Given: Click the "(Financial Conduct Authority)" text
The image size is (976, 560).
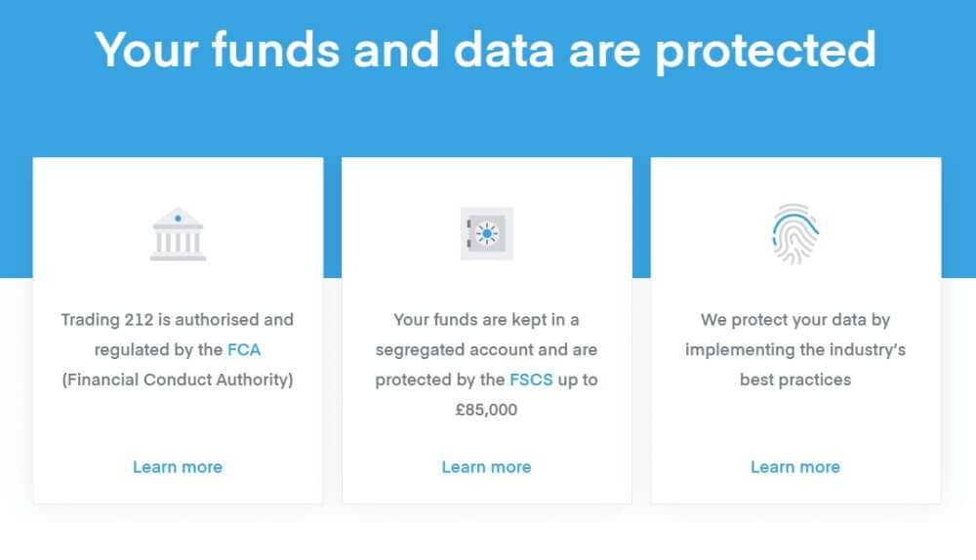Looking at the screenshot, I should pyautogui.click(x=178, y=380).
